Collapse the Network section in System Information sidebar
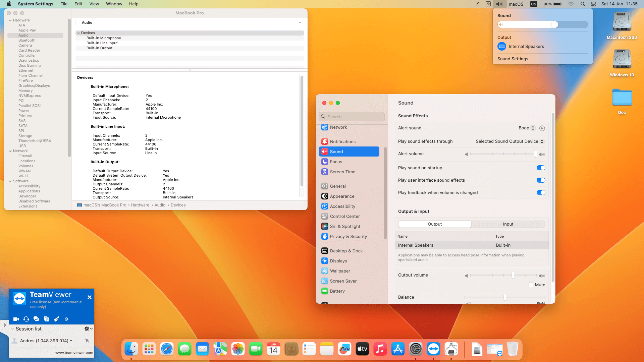 point(10,151)
